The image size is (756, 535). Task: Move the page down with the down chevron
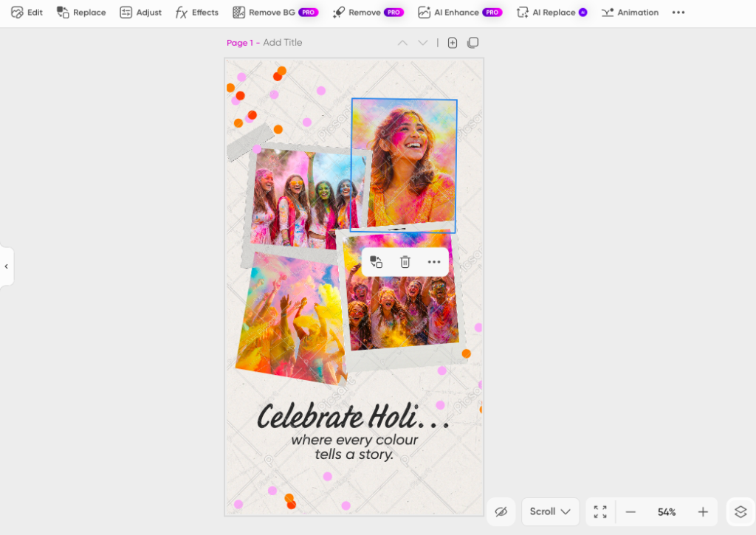coord(423,43)
